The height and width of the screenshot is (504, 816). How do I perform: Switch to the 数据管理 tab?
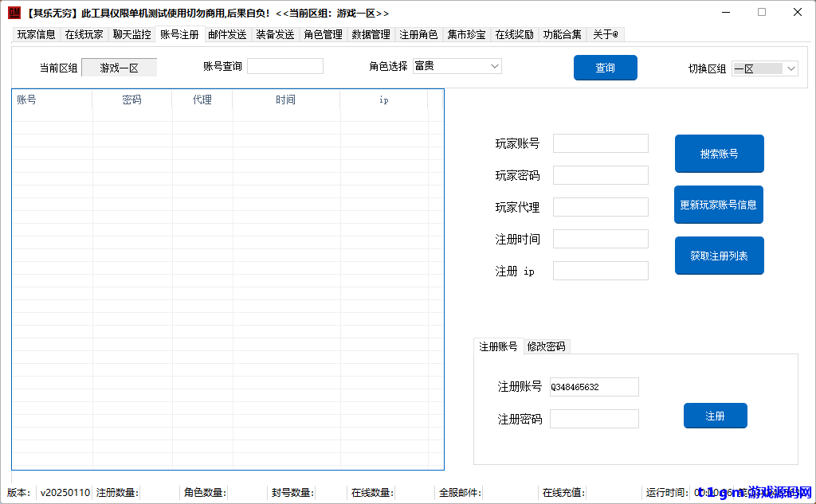371,34
